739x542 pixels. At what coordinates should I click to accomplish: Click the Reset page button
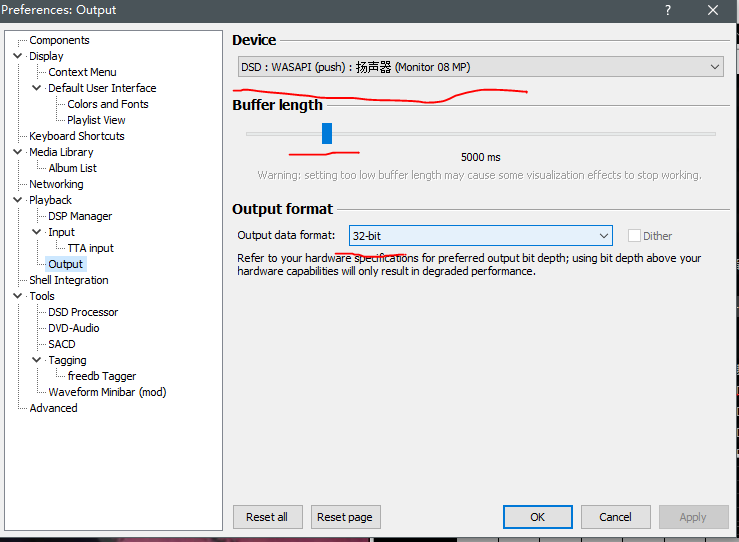point(344,517)
